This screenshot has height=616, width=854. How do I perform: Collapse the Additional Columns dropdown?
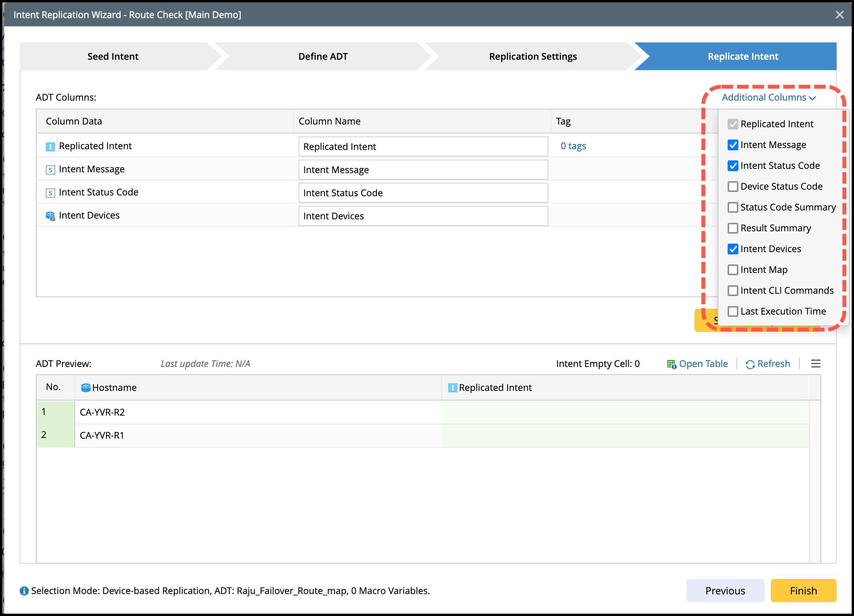click(x=764, y=98)
